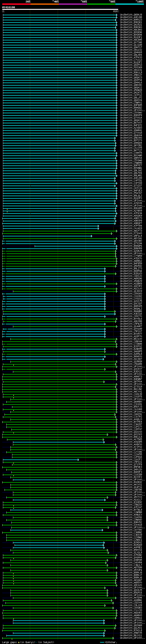Select hit label UniRef100_B9I4W8
Image resolution: width=146 pixels, height=644 pixels.
pyautogui.click(x=131, y=156)
